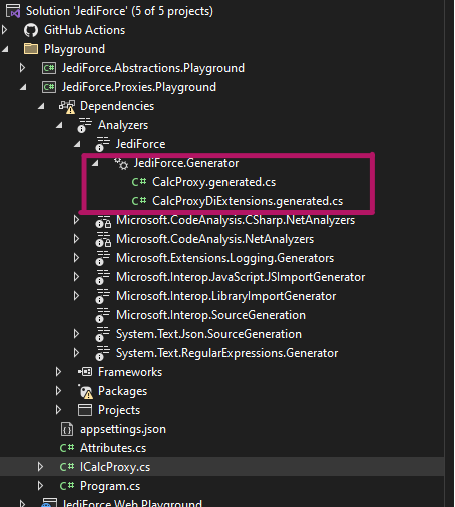Click the icon of System.Text.Json.SourceGeneration

pyautogui.click(x=102, y=334)
